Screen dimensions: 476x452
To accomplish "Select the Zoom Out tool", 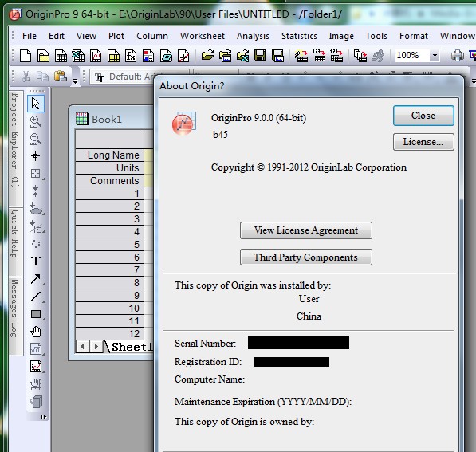I will point(36,139).
